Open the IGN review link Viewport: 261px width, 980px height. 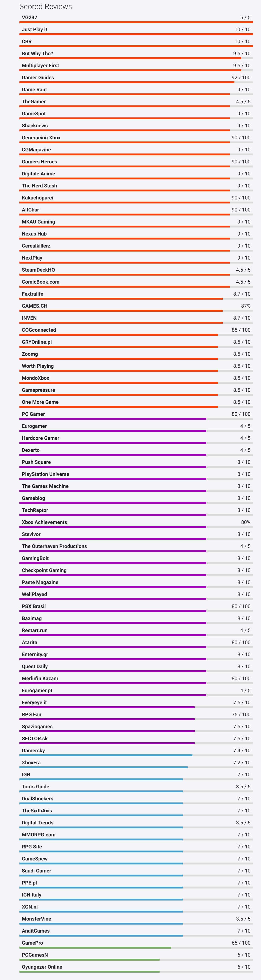pyautogui.click(x=26, y=775)
